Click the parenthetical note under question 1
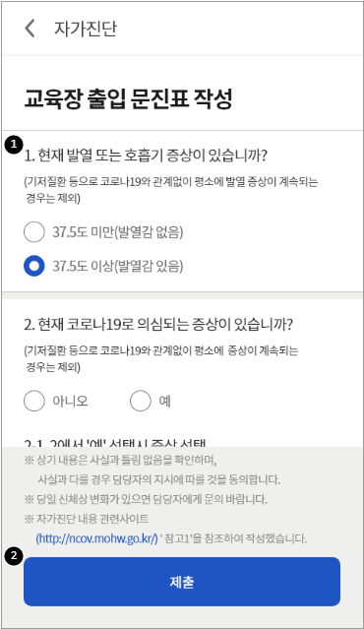 click(x=171, y=190)
